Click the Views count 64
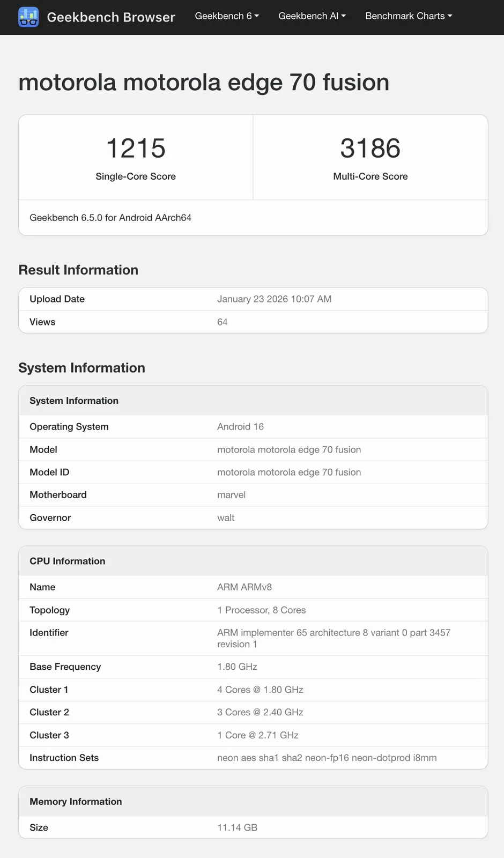The height and width of the screenshot is (858, 504). click(x=223, y=322)
